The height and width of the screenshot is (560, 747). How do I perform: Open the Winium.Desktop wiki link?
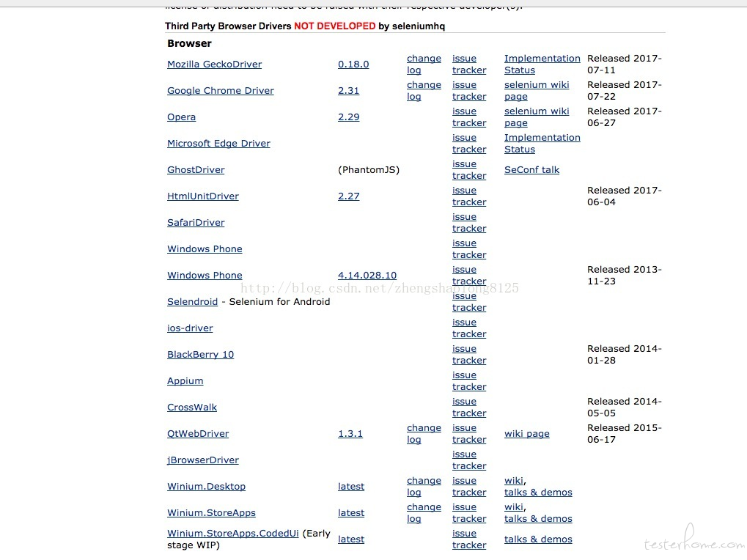[x=514, y=481]
